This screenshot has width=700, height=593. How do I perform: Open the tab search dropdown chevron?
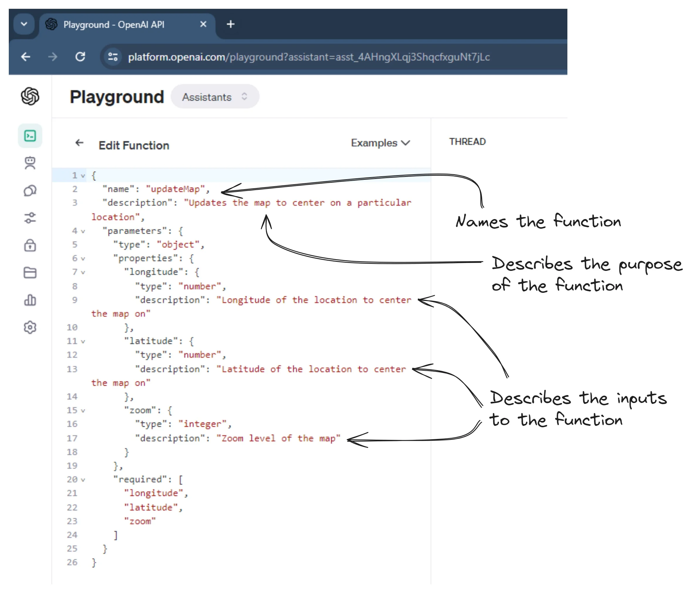[24, 24]
